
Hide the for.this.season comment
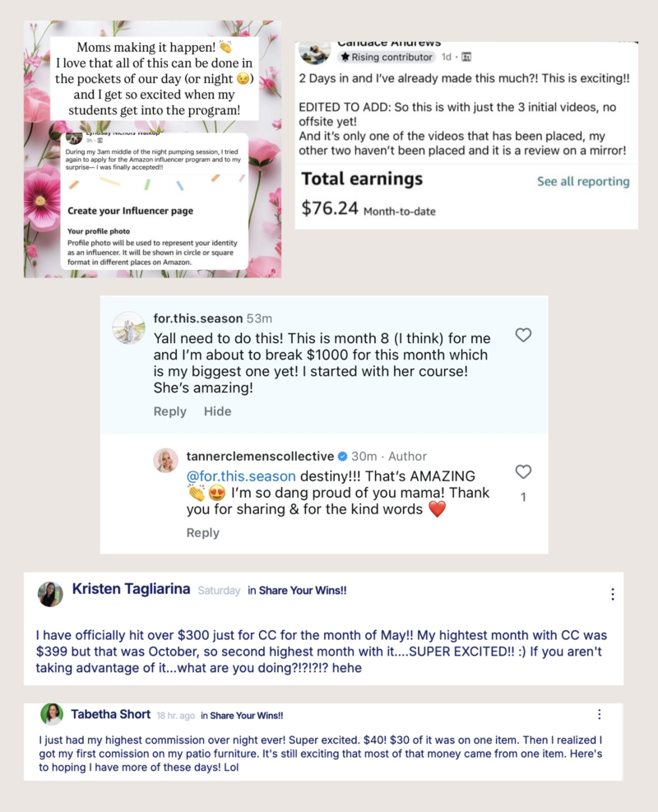coord(217,411)
